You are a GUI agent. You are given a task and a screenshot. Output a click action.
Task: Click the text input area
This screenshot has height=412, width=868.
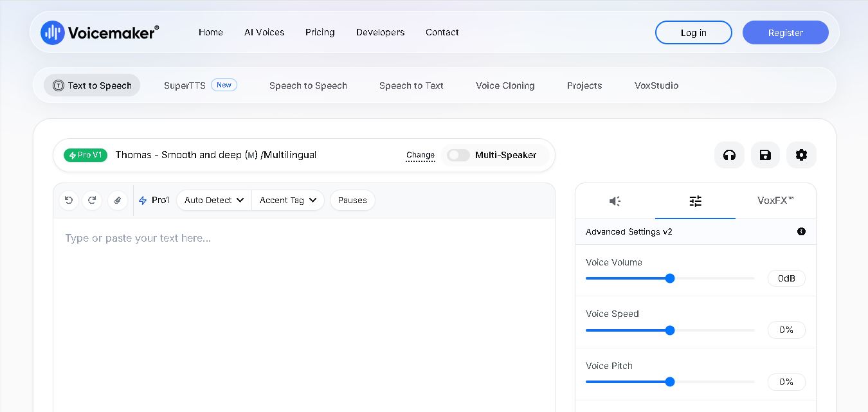coord(304,315)
